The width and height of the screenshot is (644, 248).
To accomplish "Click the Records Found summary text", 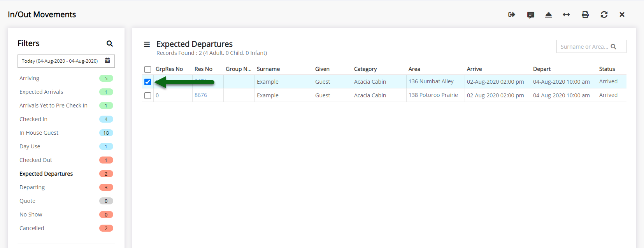I will 212,53.
